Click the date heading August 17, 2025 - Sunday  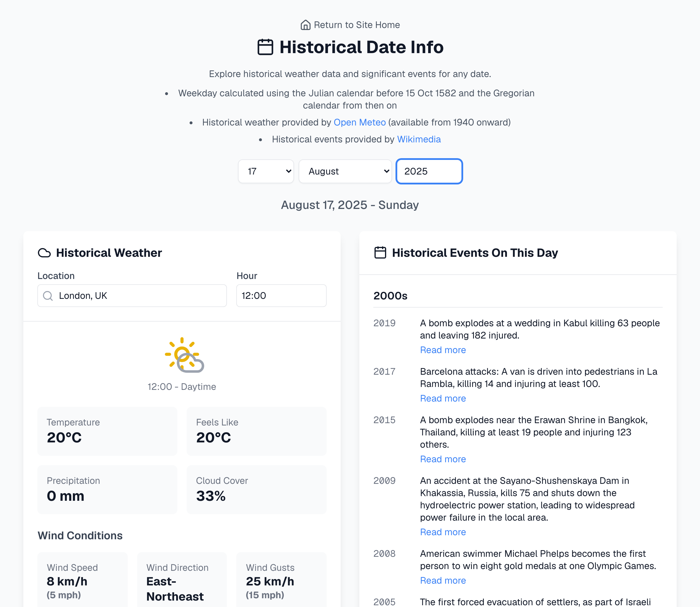click(x=350, y=205)
